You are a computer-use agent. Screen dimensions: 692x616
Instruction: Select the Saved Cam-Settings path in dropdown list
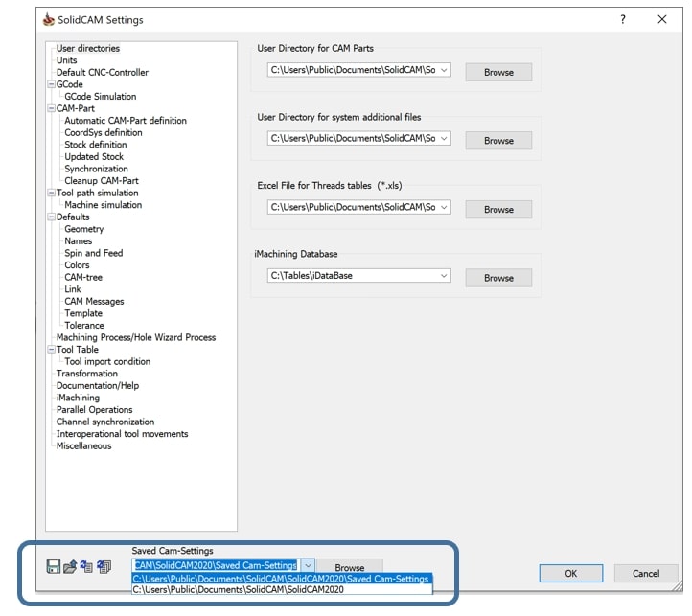point(282,579)
